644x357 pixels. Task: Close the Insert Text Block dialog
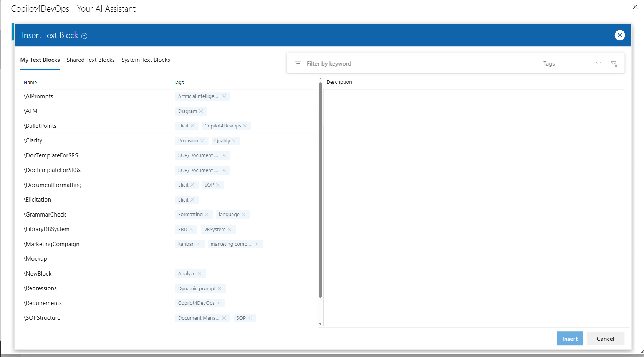[x=619, y=35]
